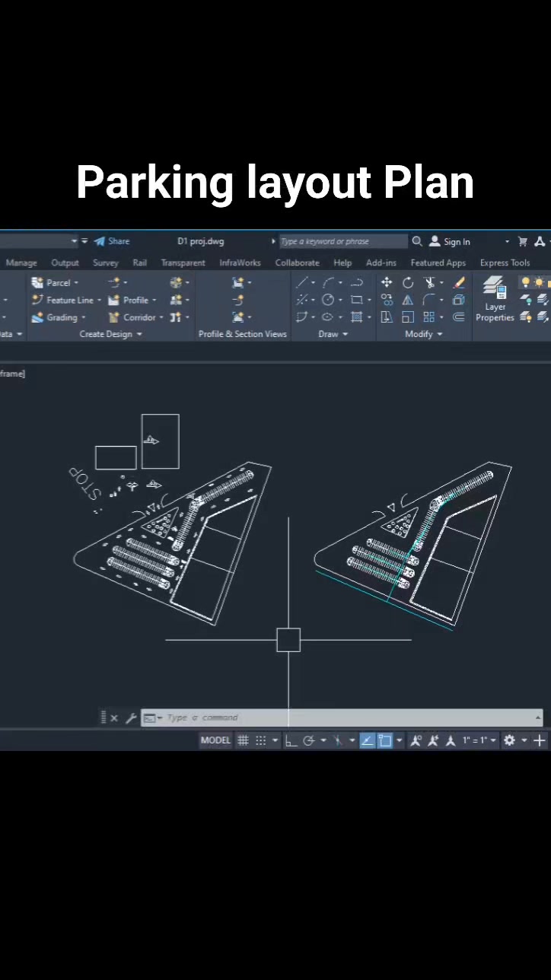Screen dimensions: 551x980
Task: Open the Corridor dropdown arrow
Action: (161, 318)
